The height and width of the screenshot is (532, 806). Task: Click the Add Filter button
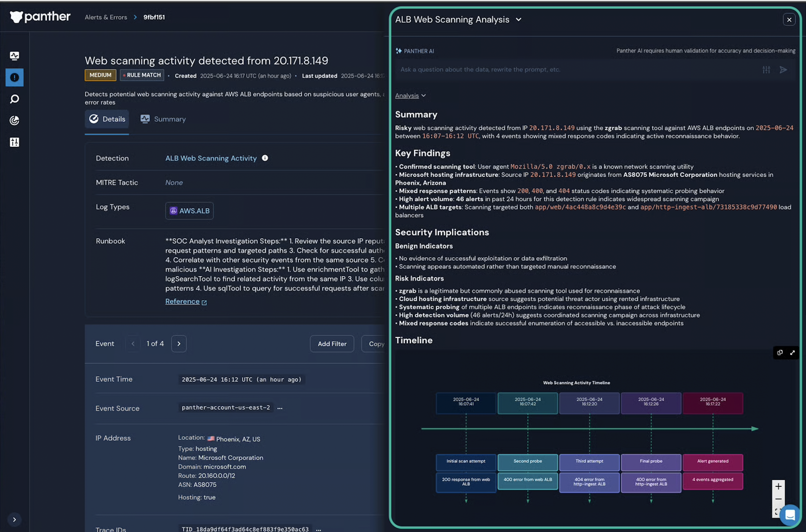tap(332, 344)
